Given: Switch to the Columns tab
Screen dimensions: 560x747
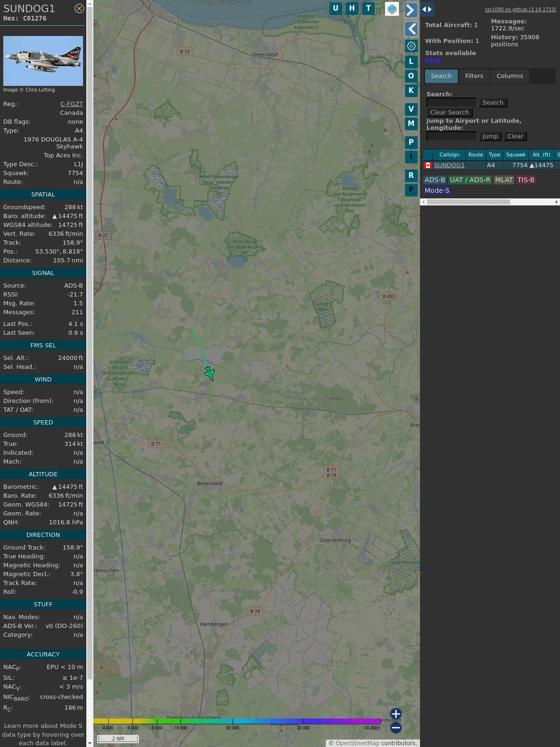Looking at the screenshot, I should [510, 76].
